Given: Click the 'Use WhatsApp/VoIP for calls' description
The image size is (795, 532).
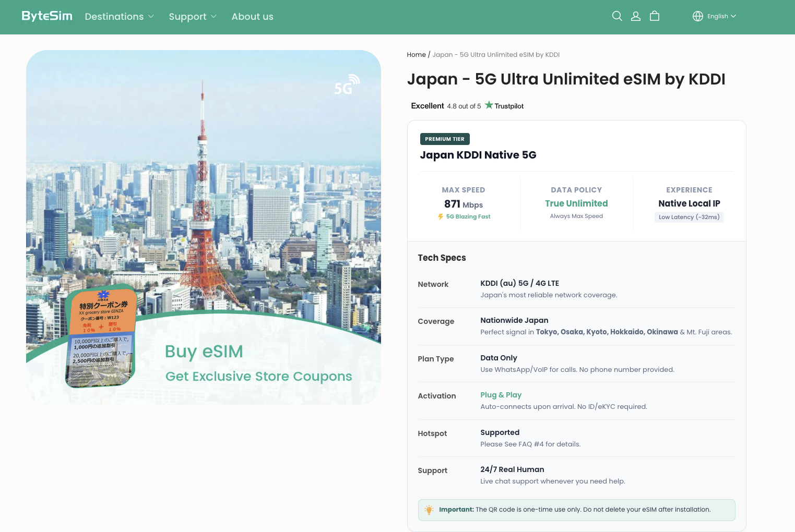Looking at the screenshot, I should pos(577,370).
